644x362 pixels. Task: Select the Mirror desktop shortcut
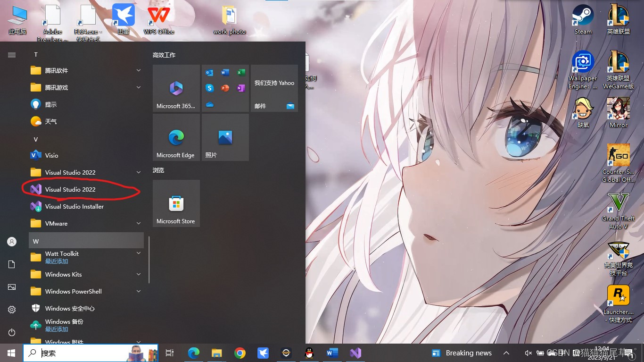pyautogui.click(x=618, y=113)
